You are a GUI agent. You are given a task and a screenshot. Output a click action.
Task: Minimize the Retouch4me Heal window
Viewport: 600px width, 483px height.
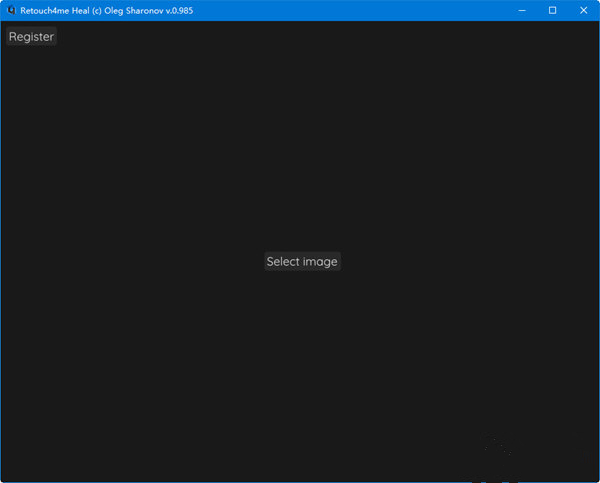(522, 10)
